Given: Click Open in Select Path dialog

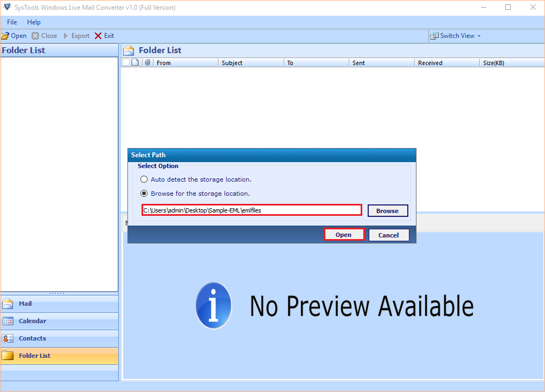Looking at the screenshot, I should (x=344, y=235).
